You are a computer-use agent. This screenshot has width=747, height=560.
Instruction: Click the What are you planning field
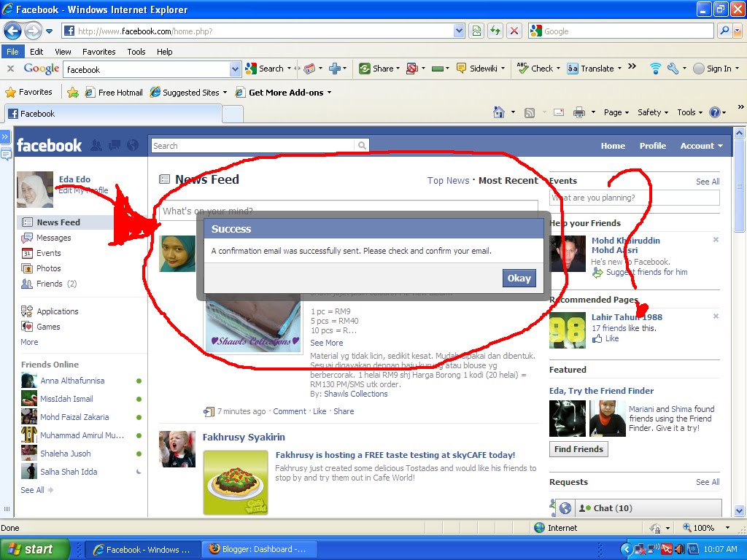(x=635, y=198)
